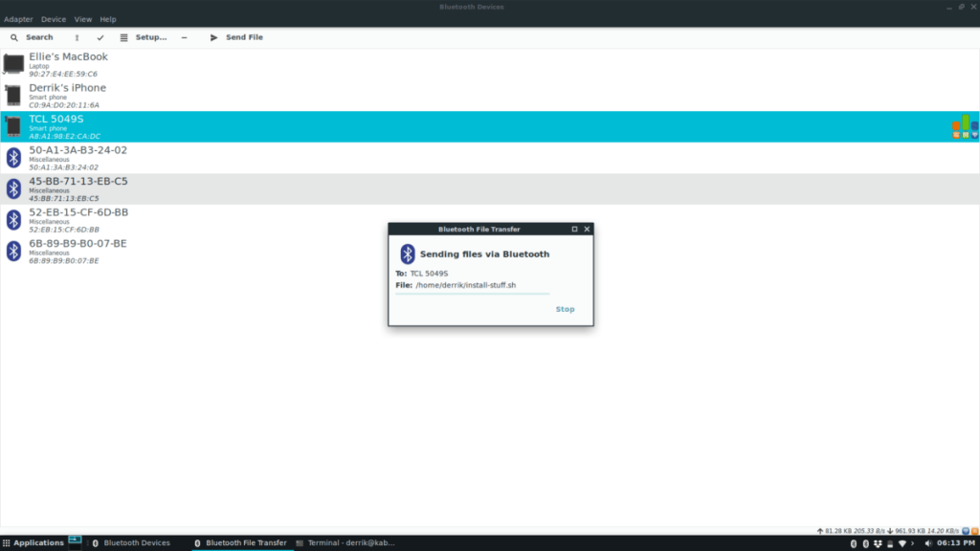The height and width of the screenshot is (551, 980).
Task: Open the Send File tool
Action: (235, 37)
